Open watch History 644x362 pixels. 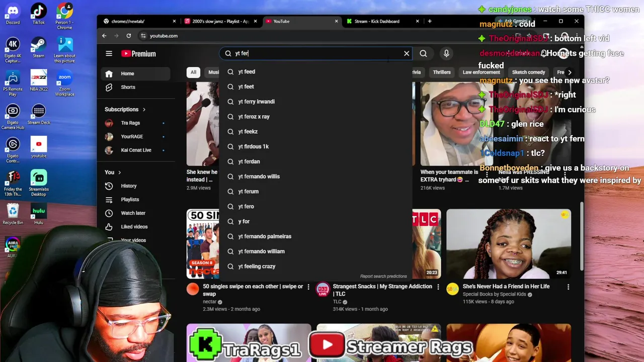pos(135,186)
